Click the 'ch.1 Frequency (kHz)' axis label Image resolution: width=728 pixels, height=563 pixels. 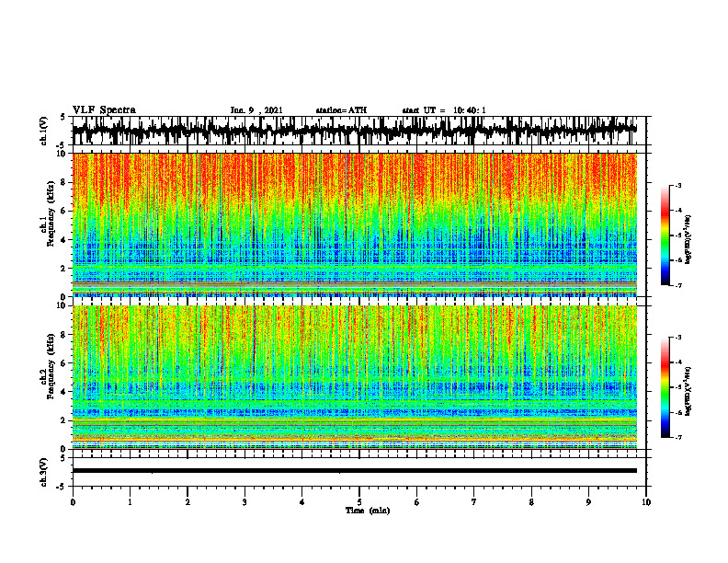pos(47,213)
